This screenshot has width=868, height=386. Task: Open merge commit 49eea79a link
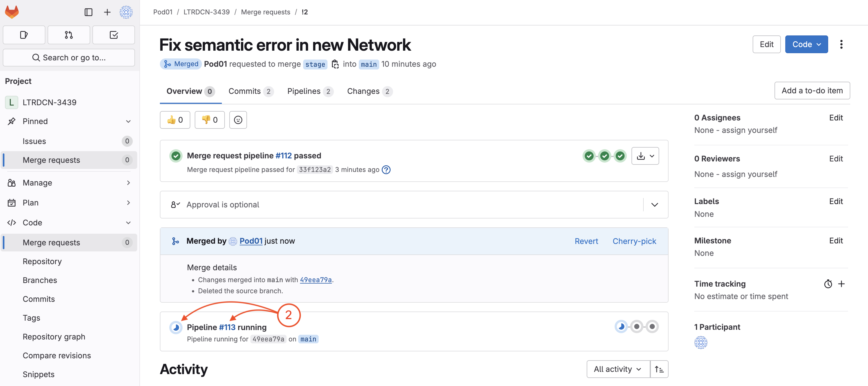[316, 280]
